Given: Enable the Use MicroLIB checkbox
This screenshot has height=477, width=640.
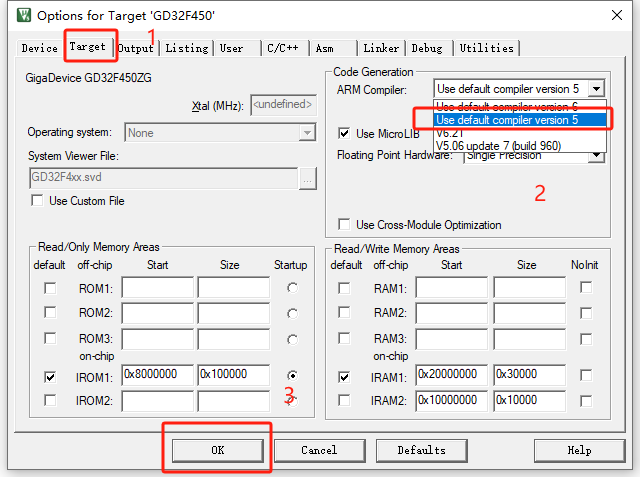Looking at the screenshot, I should [x=345, y=133].
